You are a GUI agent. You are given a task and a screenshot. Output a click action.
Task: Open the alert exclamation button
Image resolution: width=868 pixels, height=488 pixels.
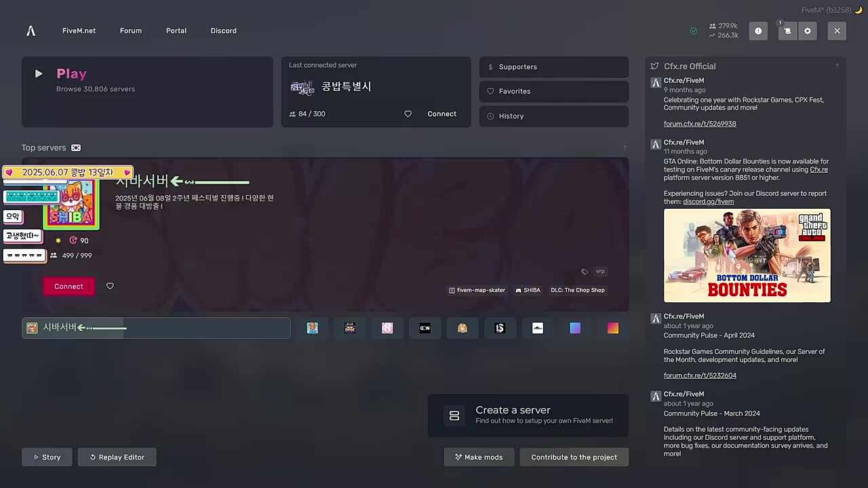[758, 30]
